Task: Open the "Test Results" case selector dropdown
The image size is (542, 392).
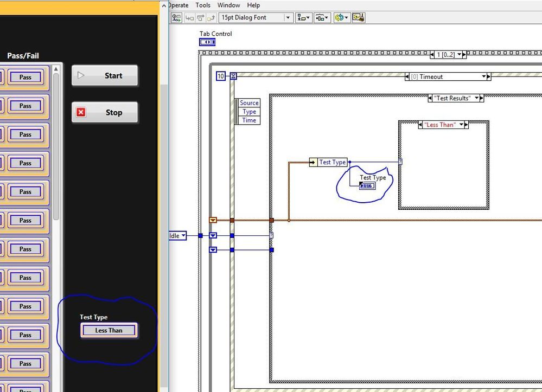Action: 477,99
